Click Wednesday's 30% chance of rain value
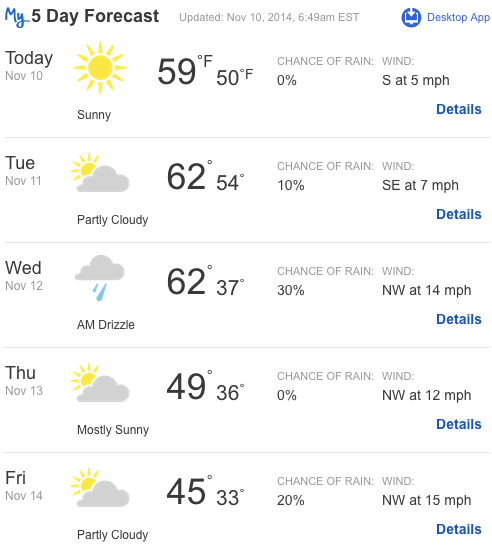 coord(291,291)
